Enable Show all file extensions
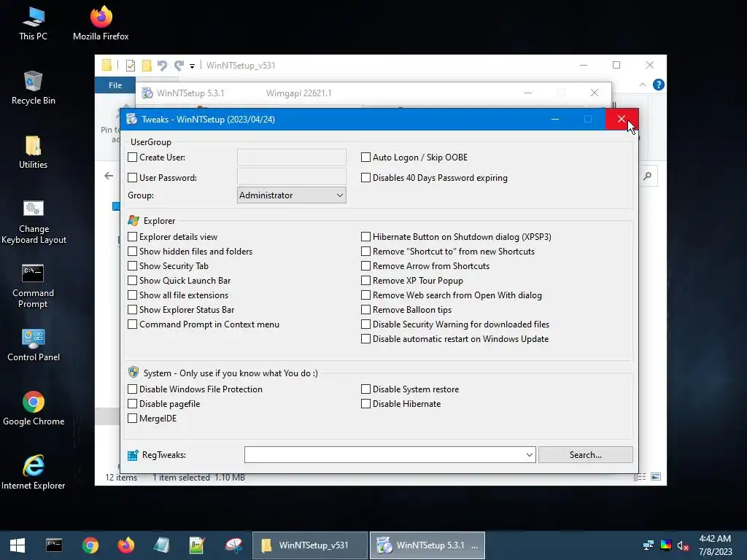The width and height of the screenshot is (747, 560). coord(133,295)
